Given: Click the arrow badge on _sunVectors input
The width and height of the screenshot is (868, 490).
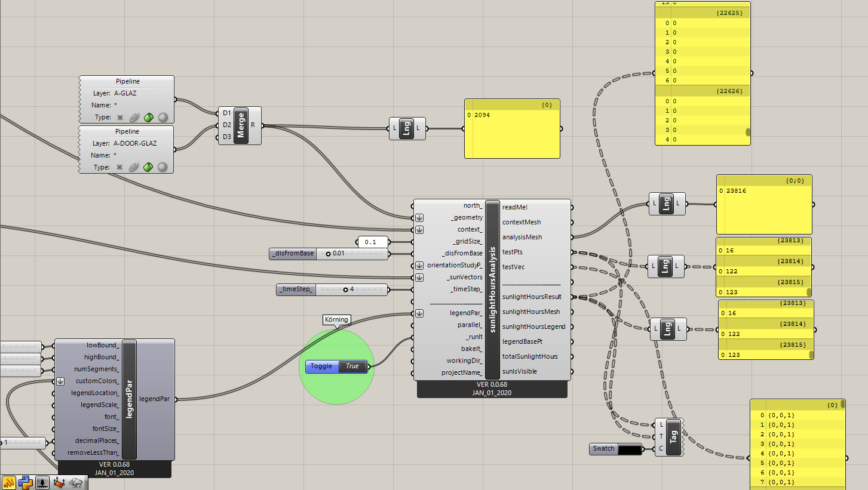Looking at the screenshot, I should tap(419, 278).
